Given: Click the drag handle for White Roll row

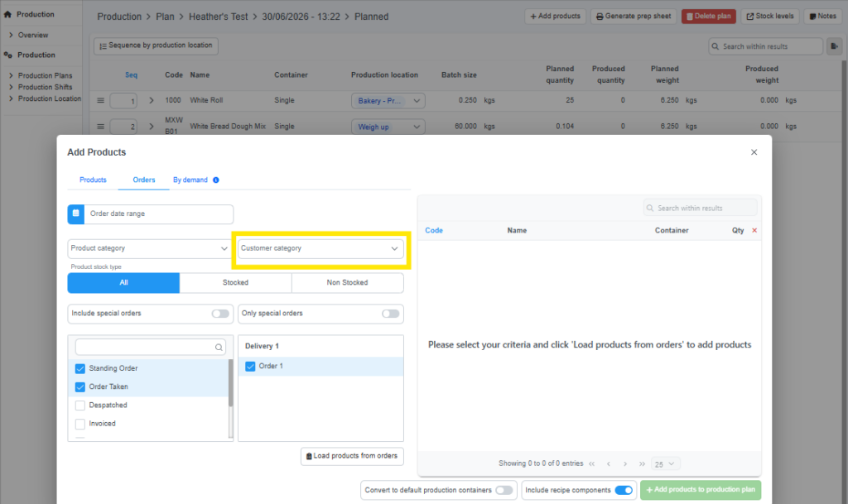Looking at the screenshot, I should [100, 100].
